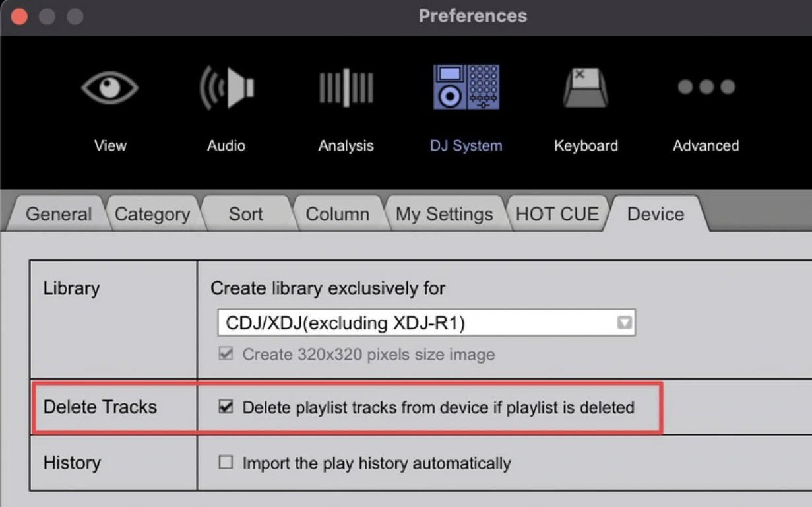Open the Analysis waveform icon
This screenshot has height=507, width=812.
pos(346,88)
